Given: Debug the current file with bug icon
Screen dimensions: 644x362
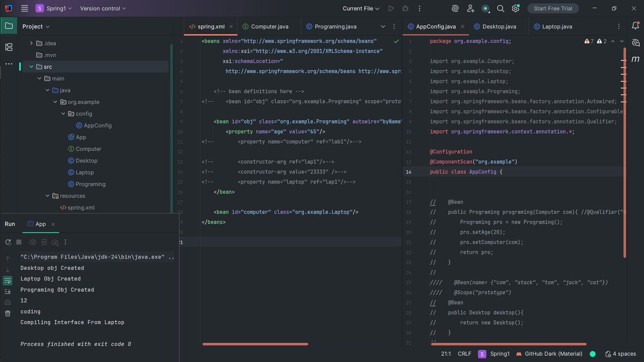Looking at the screenshot, I should (x=405, y=9).
